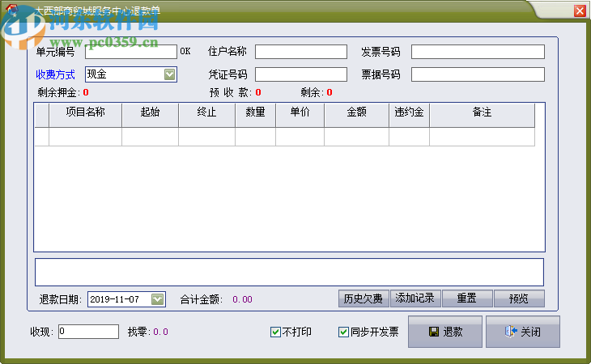Viewport: 591px width, 364px height.
Task: Click the 项目名称 column header
Action: tap(85, 115)
